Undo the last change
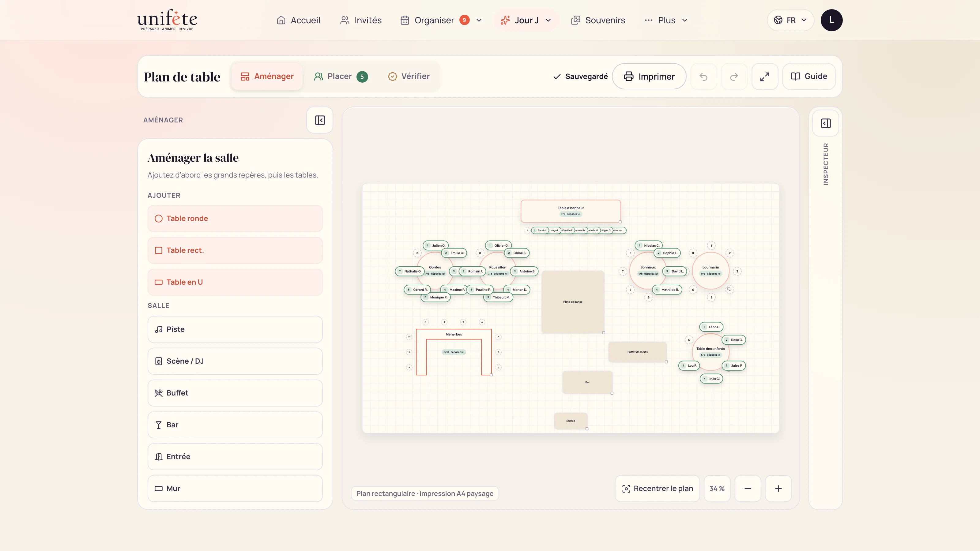 tap(703, 77)
